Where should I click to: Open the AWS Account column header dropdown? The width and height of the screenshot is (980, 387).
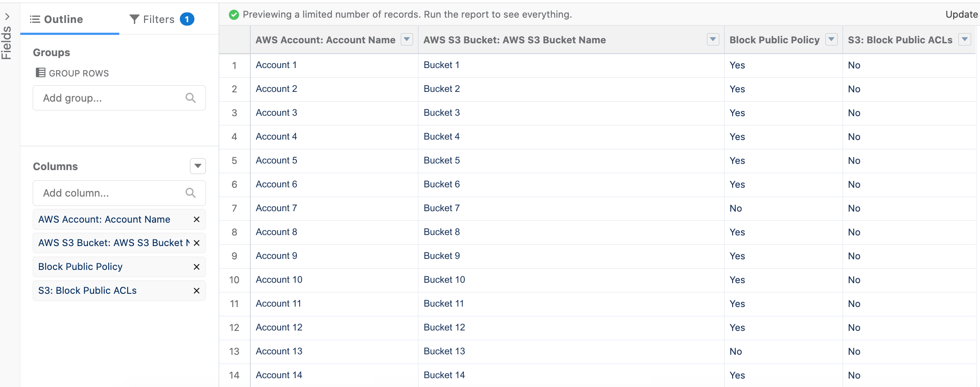pos(406,40)
